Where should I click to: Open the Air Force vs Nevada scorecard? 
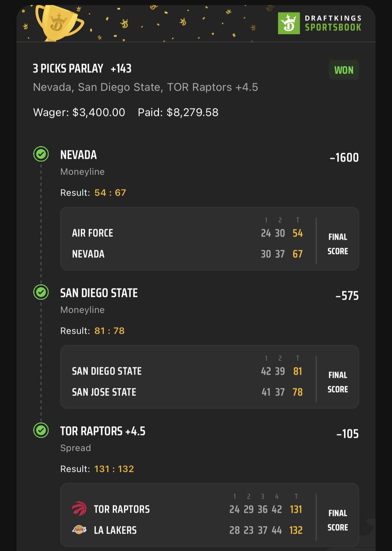click(210, 239)
